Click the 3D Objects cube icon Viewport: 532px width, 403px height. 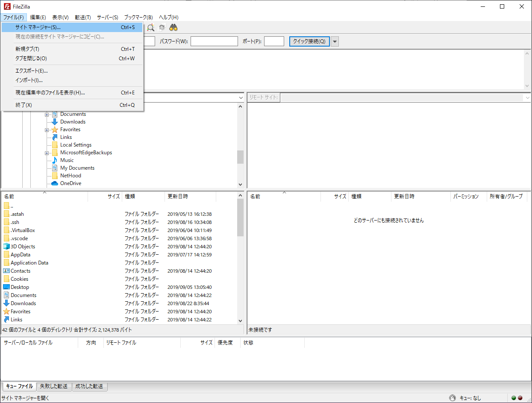(x=6, y=247)
